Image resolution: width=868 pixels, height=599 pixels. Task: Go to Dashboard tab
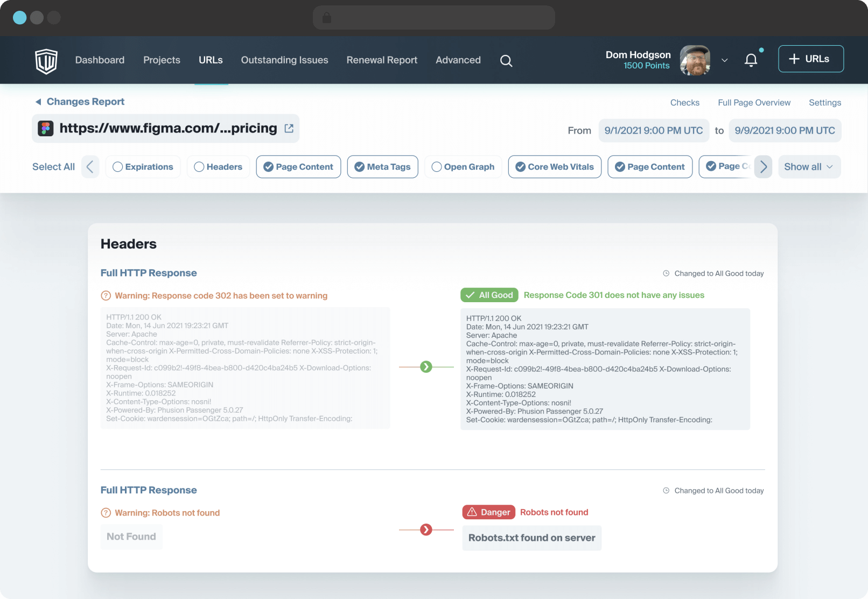(x=100, y=60)
